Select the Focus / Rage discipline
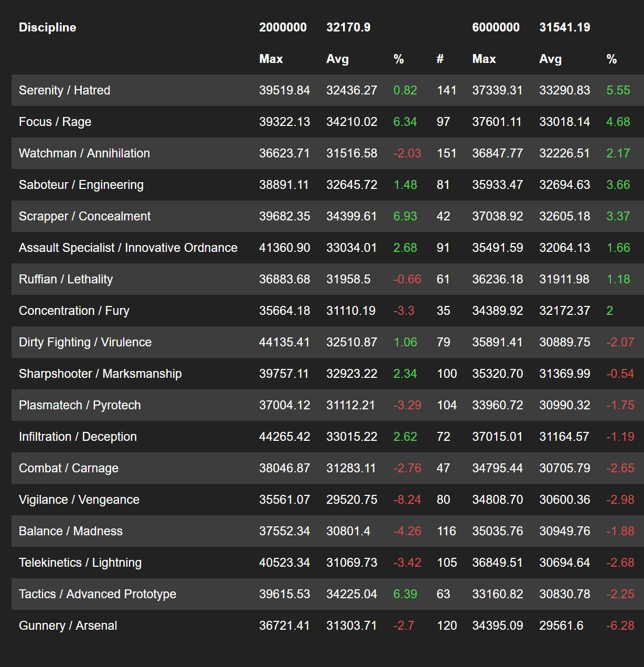Screen dimensions: 644x667 click(x=55, y=122)
